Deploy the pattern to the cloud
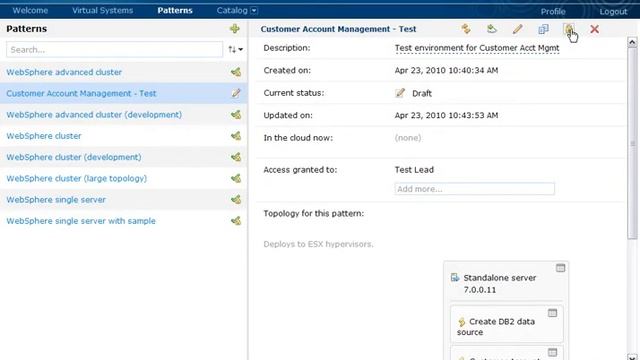Viewport: 640px width, 360px height. pyautogui.click(x=492, y=29)
